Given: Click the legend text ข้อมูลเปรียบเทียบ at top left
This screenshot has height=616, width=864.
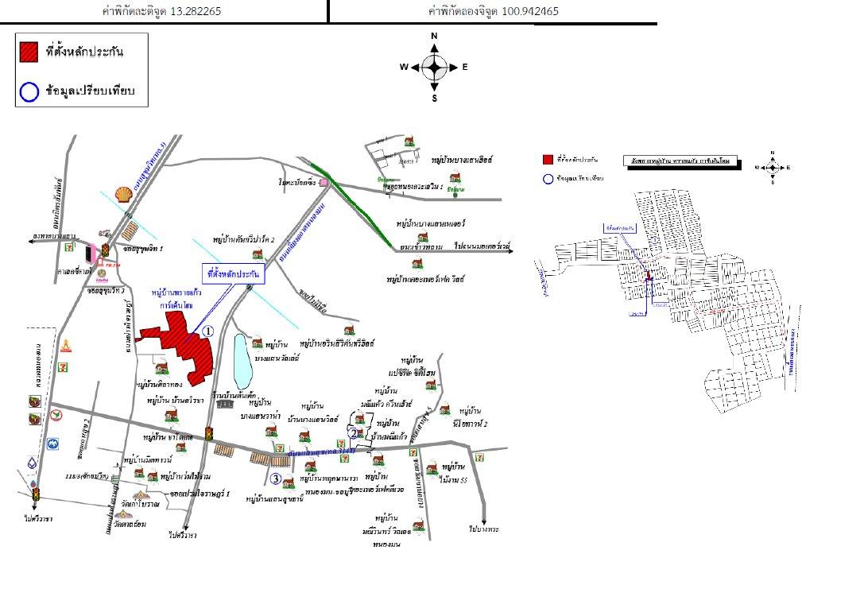Looking at the screenshot, I should tap(90, 91).
